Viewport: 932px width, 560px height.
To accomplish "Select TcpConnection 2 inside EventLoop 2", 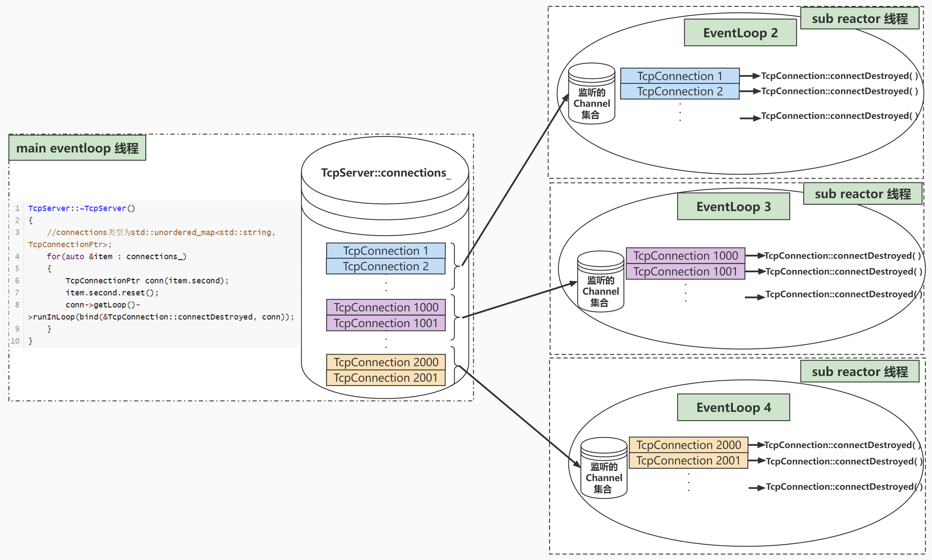I will pos(680,91).
